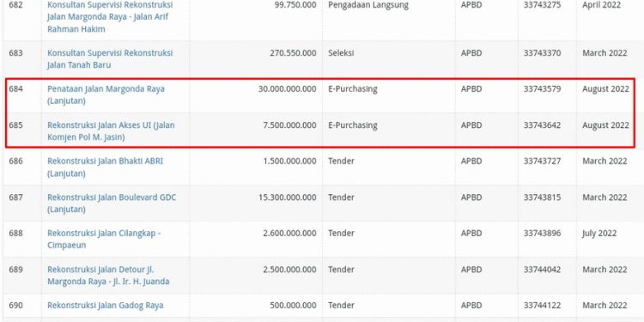Click August 2022 in row 685

tap(605, 125)
